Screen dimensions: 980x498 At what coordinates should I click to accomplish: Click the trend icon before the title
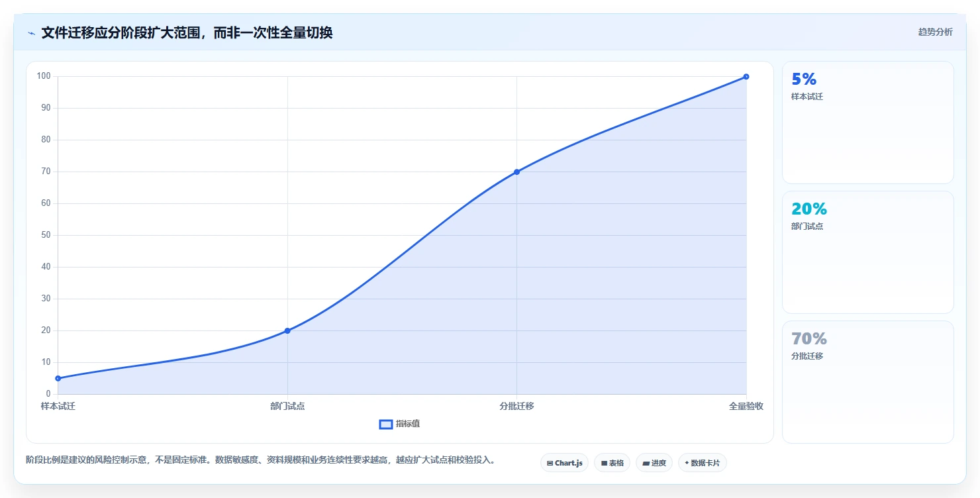(31, 33)
